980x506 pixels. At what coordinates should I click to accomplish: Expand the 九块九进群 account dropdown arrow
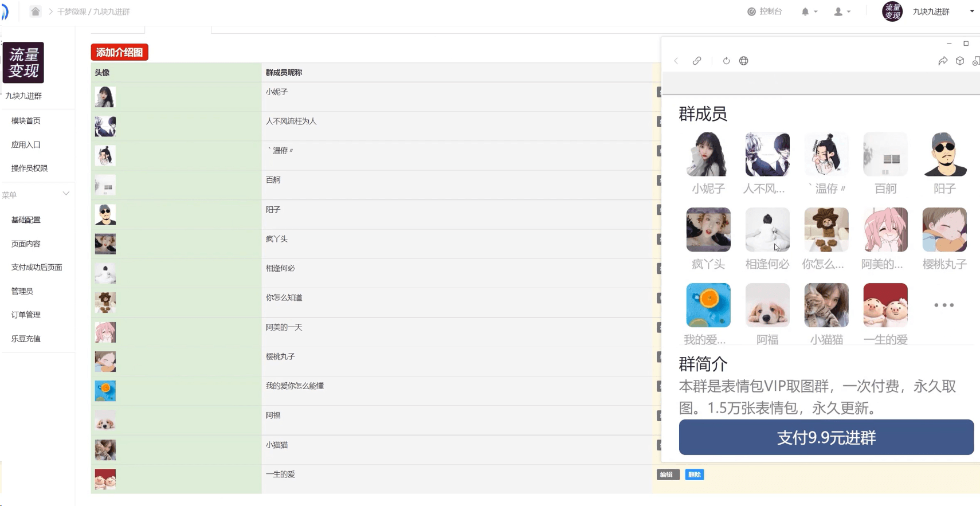pos(972,11)
